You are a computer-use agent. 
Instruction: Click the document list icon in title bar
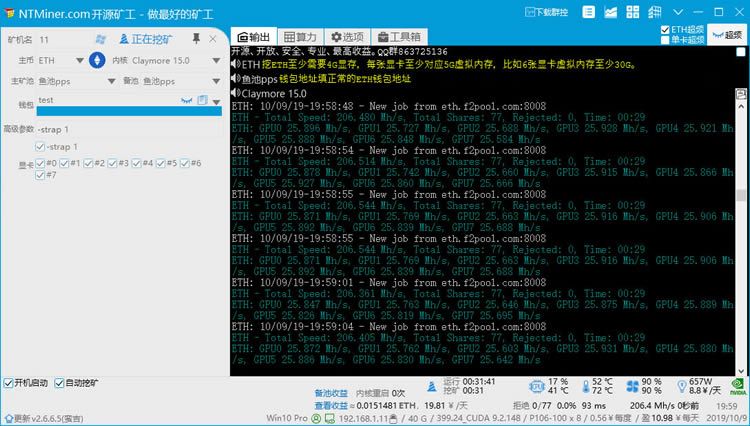pos(588,12)
